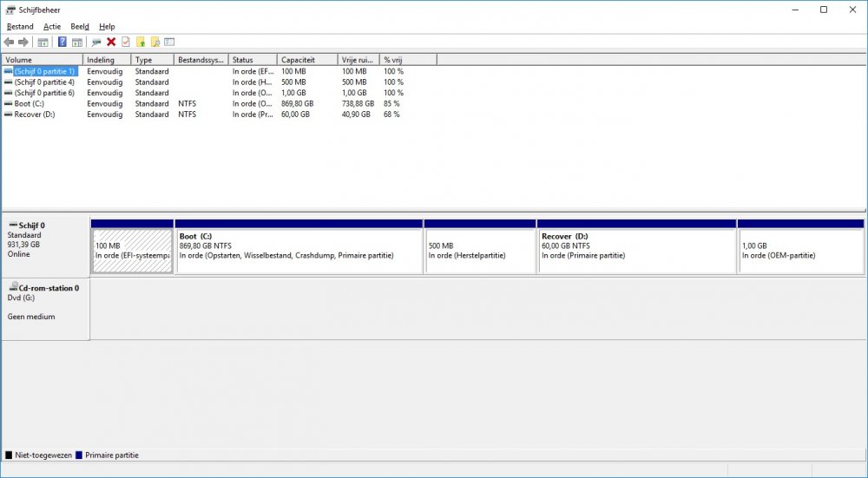Viewport: 868px width, 478px height.
Task: Click the back arrow toolbar icon
Action: point(9,42)
